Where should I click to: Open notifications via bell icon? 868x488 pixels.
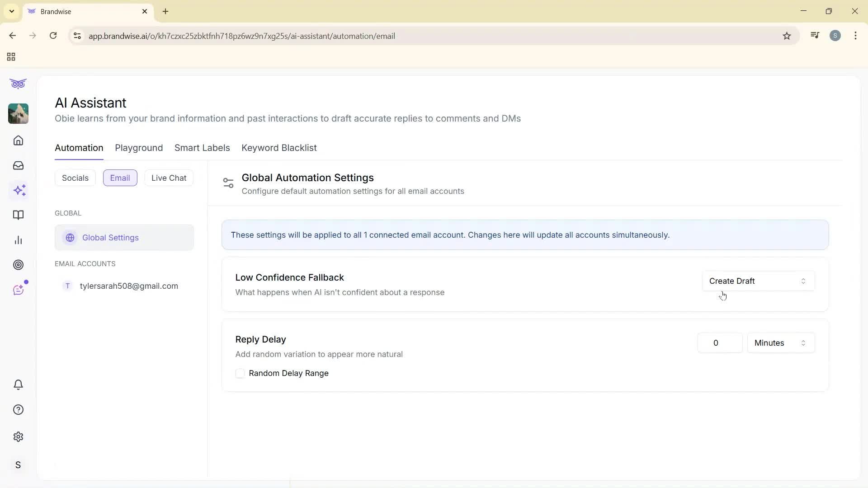tap(18, 385)
